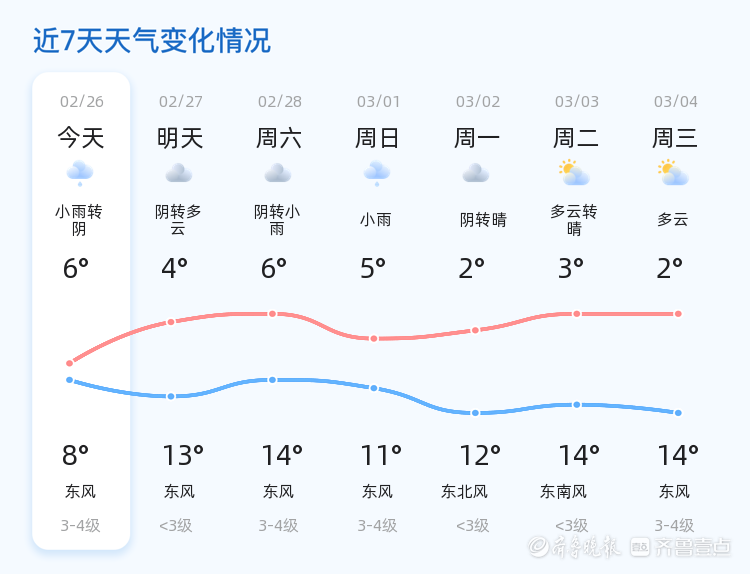Click the red high-temperature point for 03/04
The height and width of the screenshot is (574, 750).
click(678, 314)
